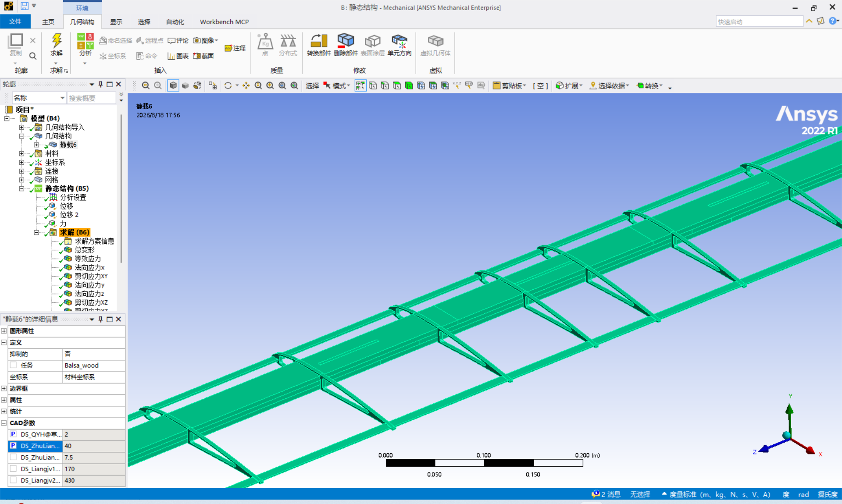Check the DS_Liangjv2 parameter box
This screenshot has height=504, width=842.
tap(13, 480)
